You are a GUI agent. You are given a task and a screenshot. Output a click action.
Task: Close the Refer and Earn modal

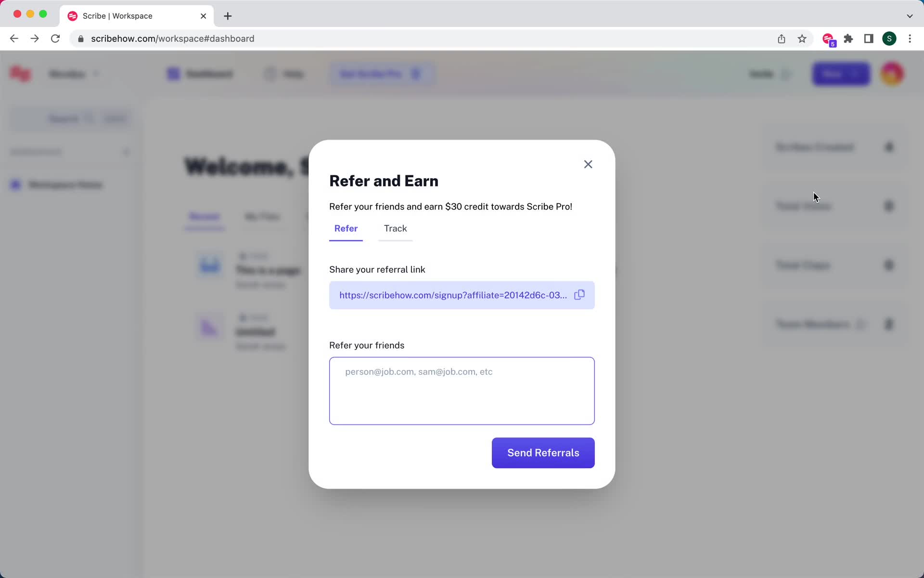tap(588, 164)
